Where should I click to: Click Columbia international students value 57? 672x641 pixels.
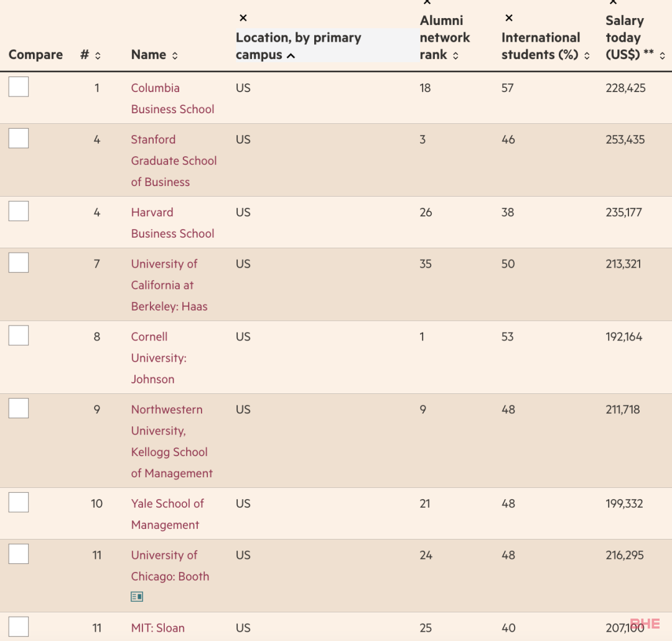508,88
